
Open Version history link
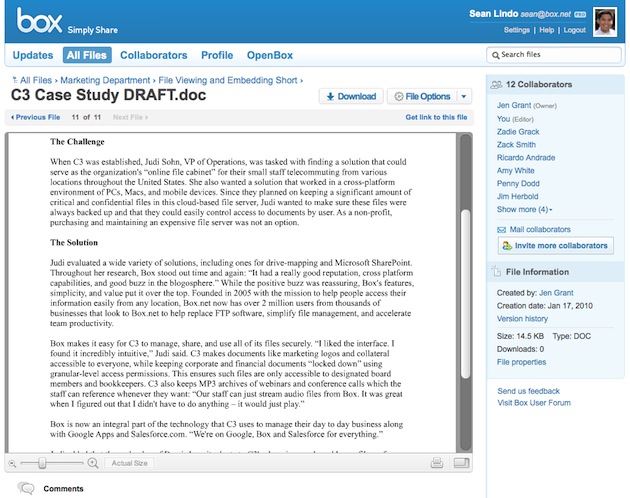tap(522, 318)
